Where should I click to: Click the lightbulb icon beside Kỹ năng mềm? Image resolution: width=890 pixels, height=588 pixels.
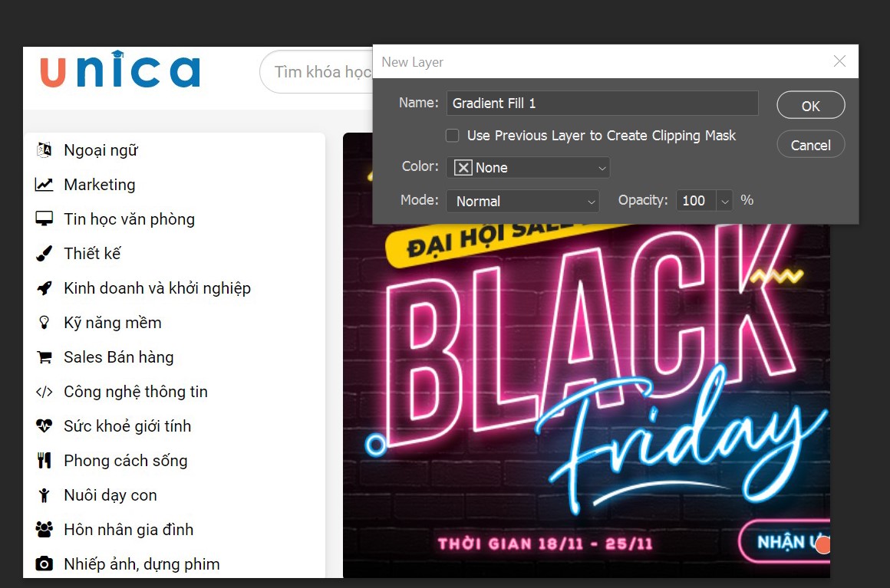44,323
